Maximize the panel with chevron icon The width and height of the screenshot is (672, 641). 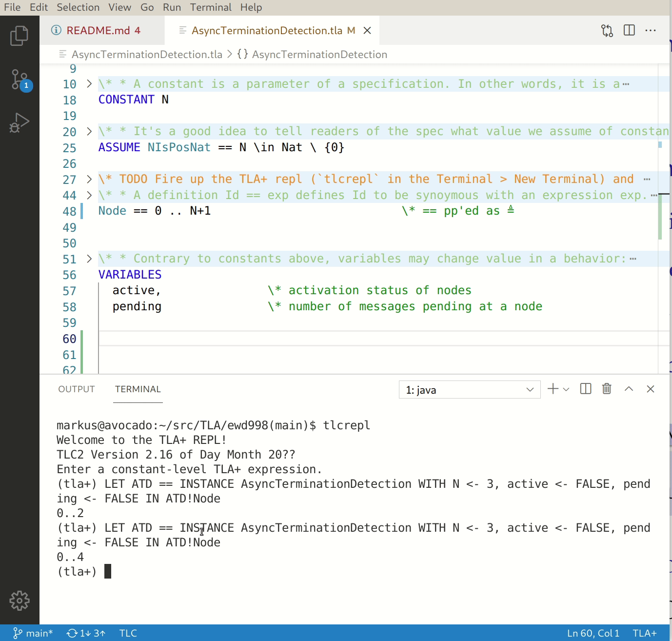click(x=629, y=389)
